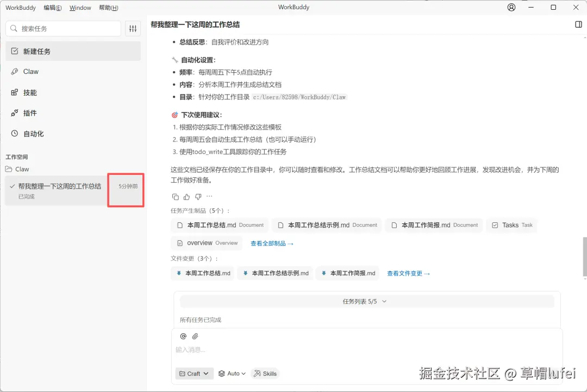Click the 下次使用建议 heading

pos(202,115)
